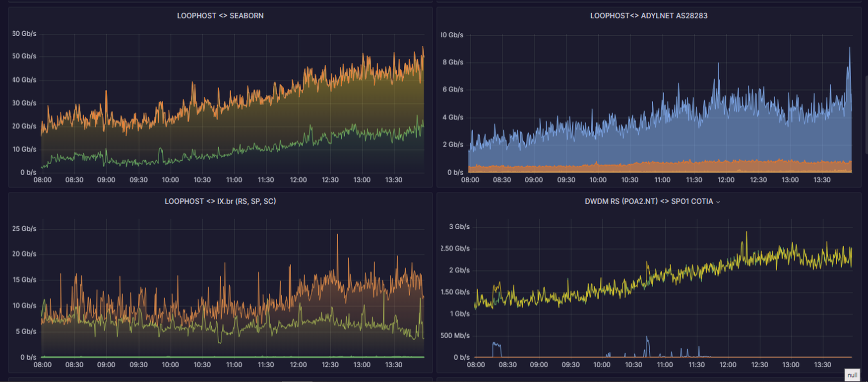Click the 12:00 time label under SEABORN graph
The height and width of the screenshot is (382, 868).
298,180
